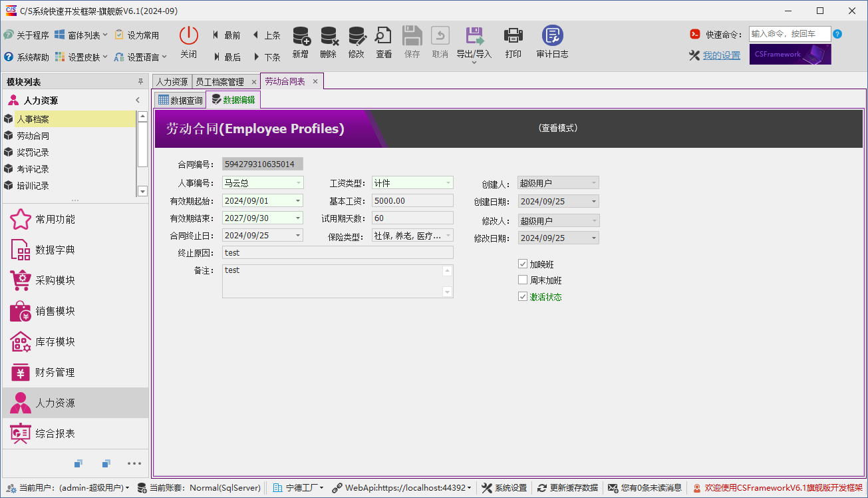Viewport: 868px width, 498px height.
Task: Open the 人事编号 dropdown
Action: tap(297, 182)
